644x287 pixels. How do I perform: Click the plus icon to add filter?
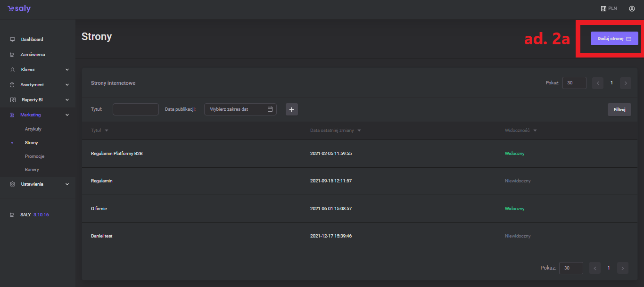[291, 109]
